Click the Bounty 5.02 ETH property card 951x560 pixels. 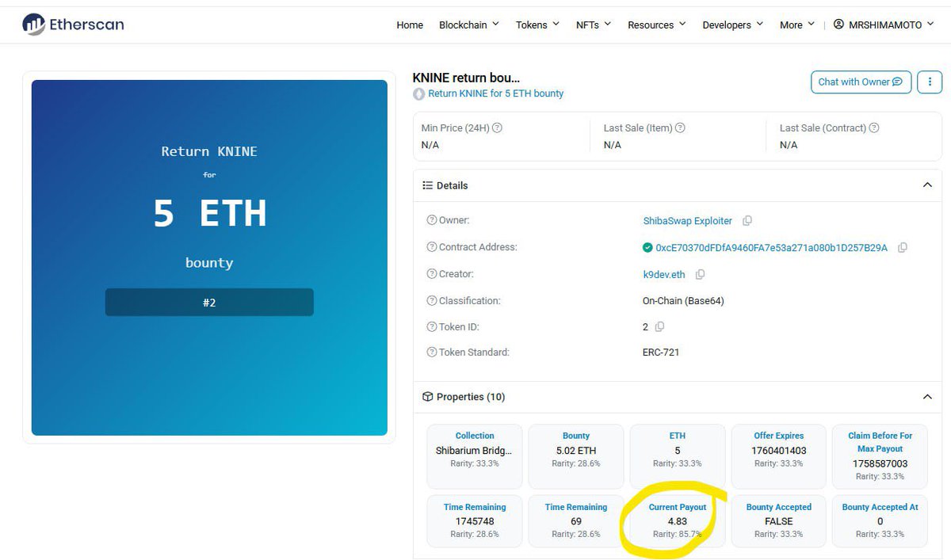coord(576,456)
